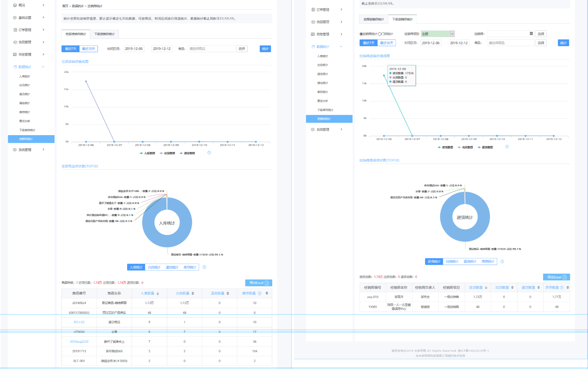Screen dimensions: 588x369
Task: Open 入库统计 submenu item in left sidebar
Action: [x=25, y=76]
